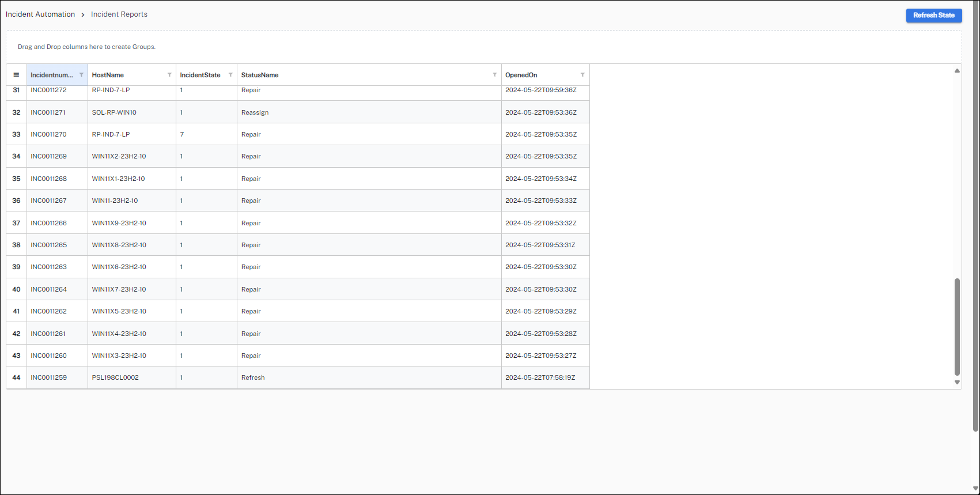Click the grid scroll up arrow
980x495 pixels.
[957, 71]
